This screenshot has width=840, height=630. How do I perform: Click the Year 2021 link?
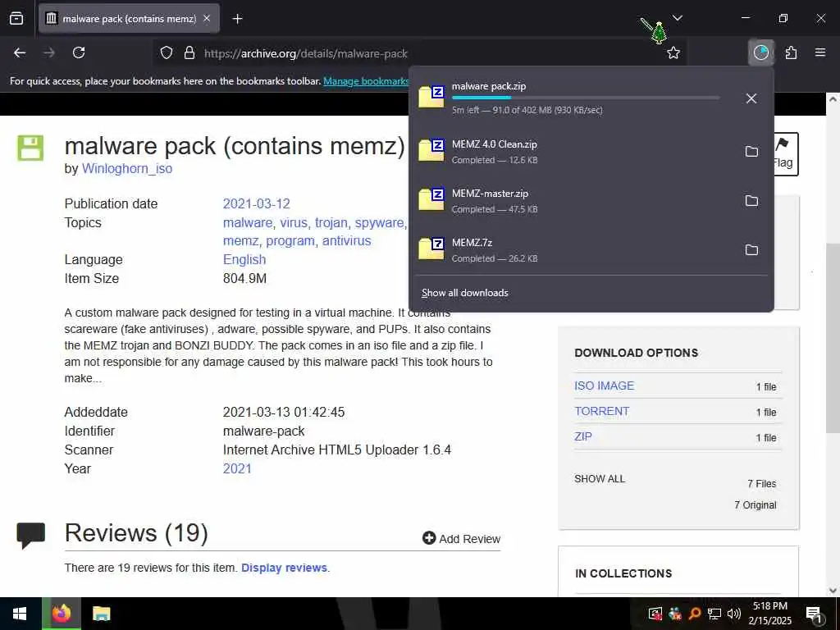coord(237,468)
